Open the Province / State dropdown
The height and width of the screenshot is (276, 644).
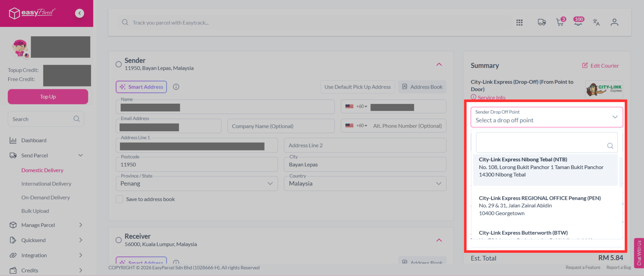click(197, 183)
